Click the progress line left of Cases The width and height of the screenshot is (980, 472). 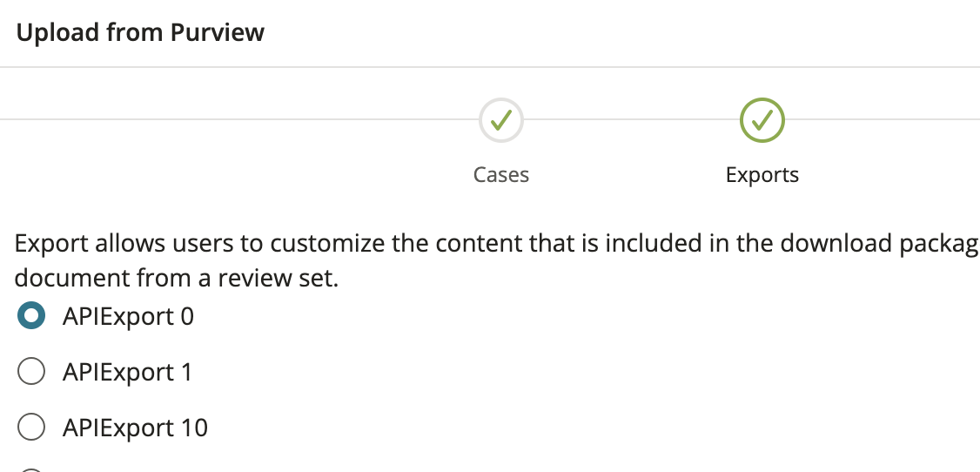pyautogui.click(x=239, y=119)
